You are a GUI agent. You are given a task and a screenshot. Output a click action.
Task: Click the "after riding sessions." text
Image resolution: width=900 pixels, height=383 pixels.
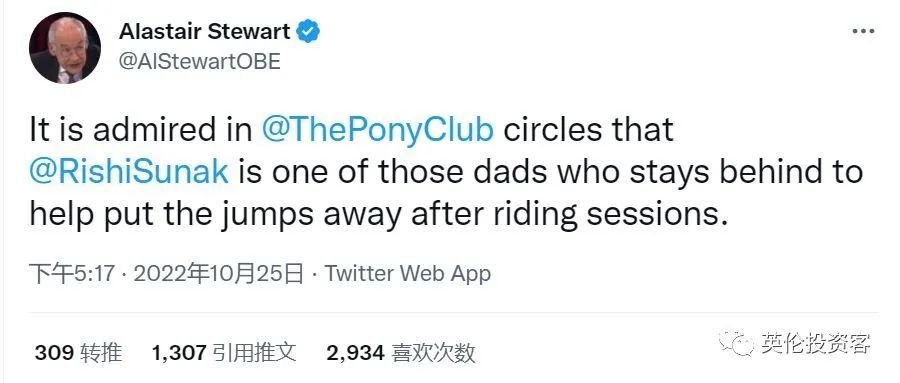(569, 215)
